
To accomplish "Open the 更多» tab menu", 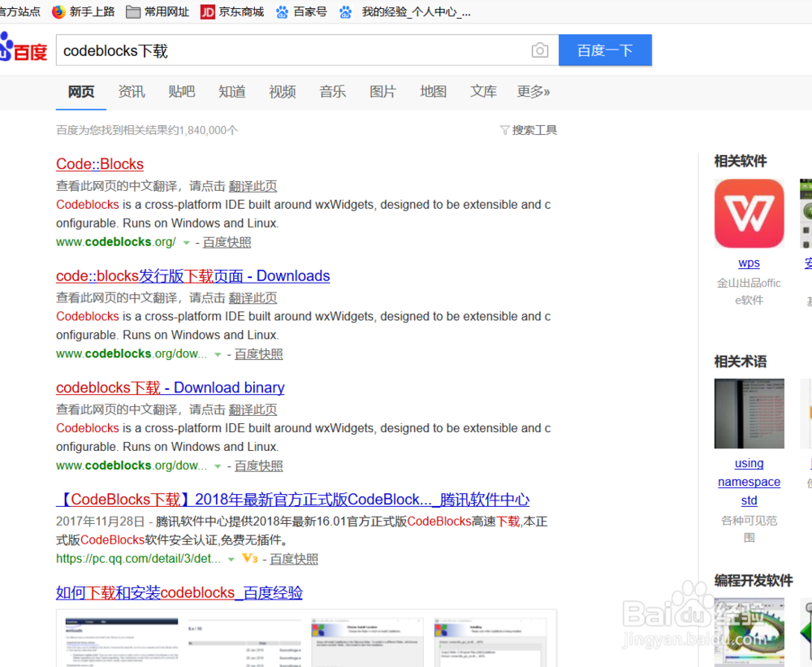I will [x=533, y=92].
